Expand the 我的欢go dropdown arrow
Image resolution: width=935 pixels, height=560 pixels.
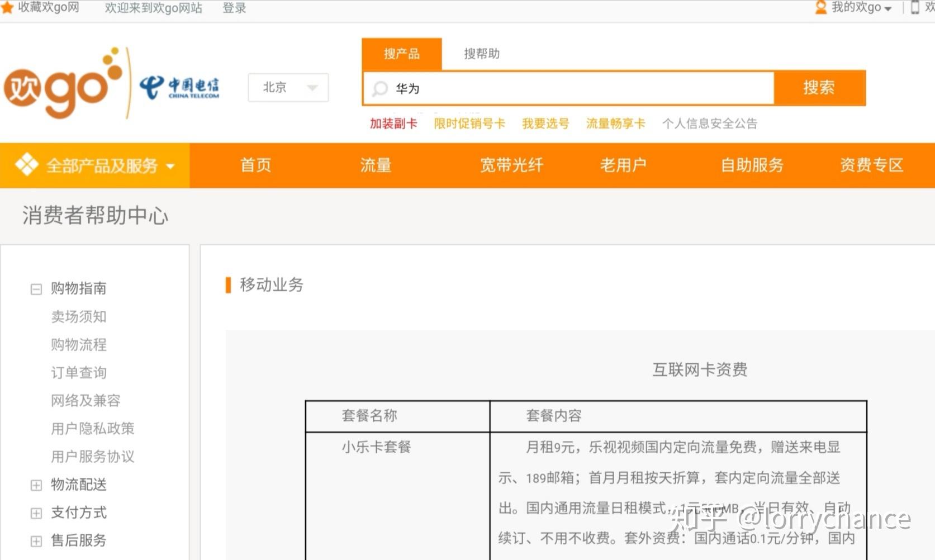pos(888,8)
